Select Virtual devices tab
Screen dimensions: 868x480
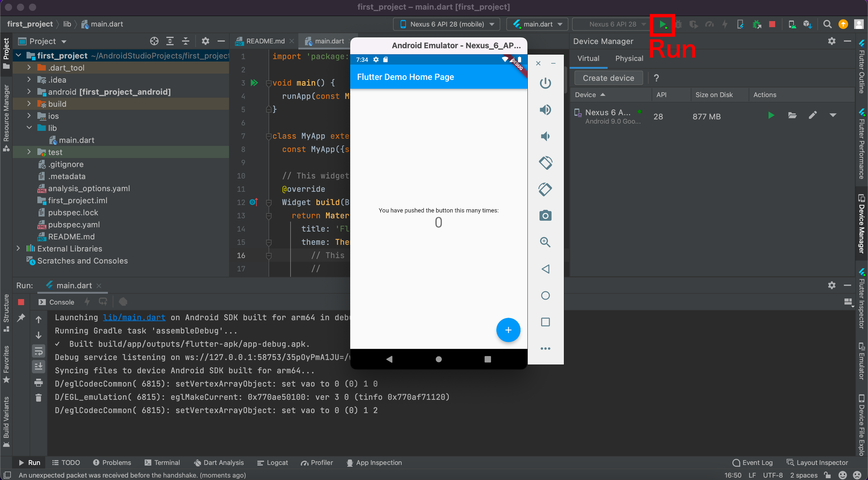(588, 58)
